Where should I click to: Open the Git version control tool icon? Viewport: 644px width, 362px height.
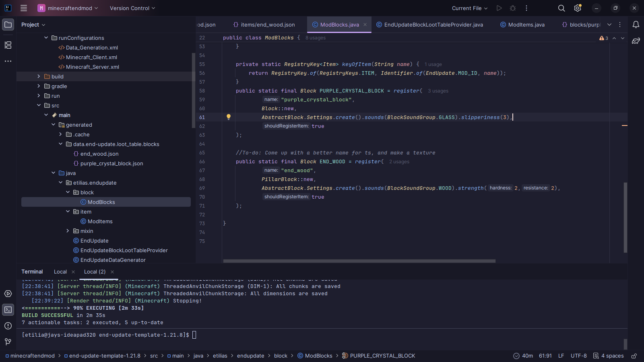tap(8, 342)
